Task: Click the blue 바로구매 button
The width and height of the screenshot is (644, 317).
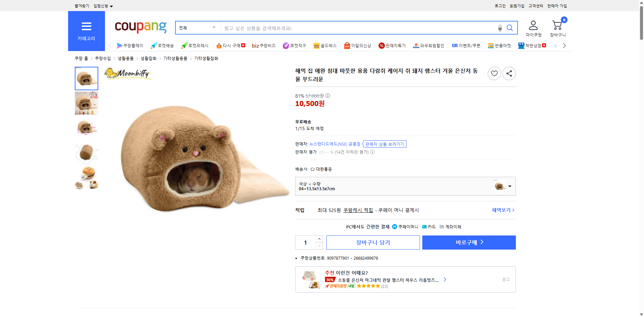Action: [x=469, y=242]
